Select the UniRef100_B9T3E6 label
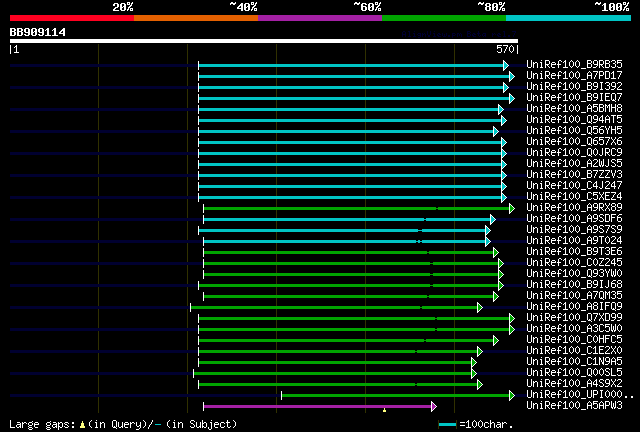The image size is (640, 432). (x=574, y=252)
